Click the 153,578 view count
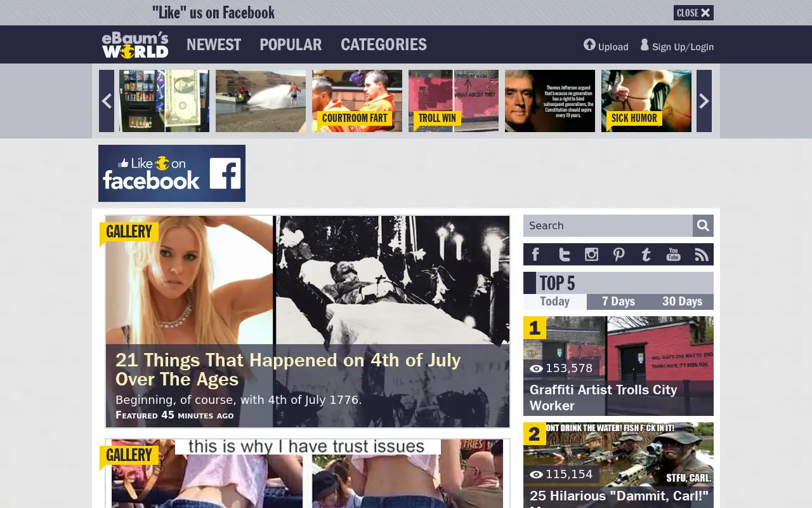The height and width of the screenshot is (508, 812). (x=561, y=368)
